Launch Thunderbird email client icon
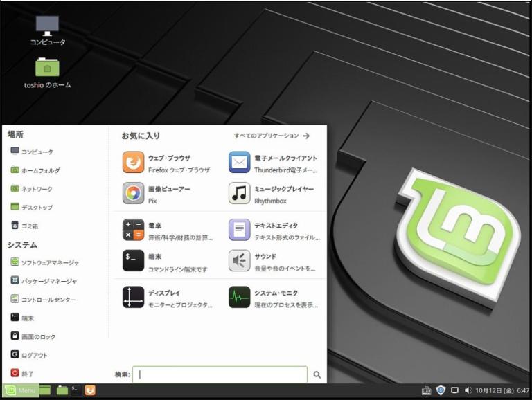Screen dimensions: 532x400 point(239,163)
